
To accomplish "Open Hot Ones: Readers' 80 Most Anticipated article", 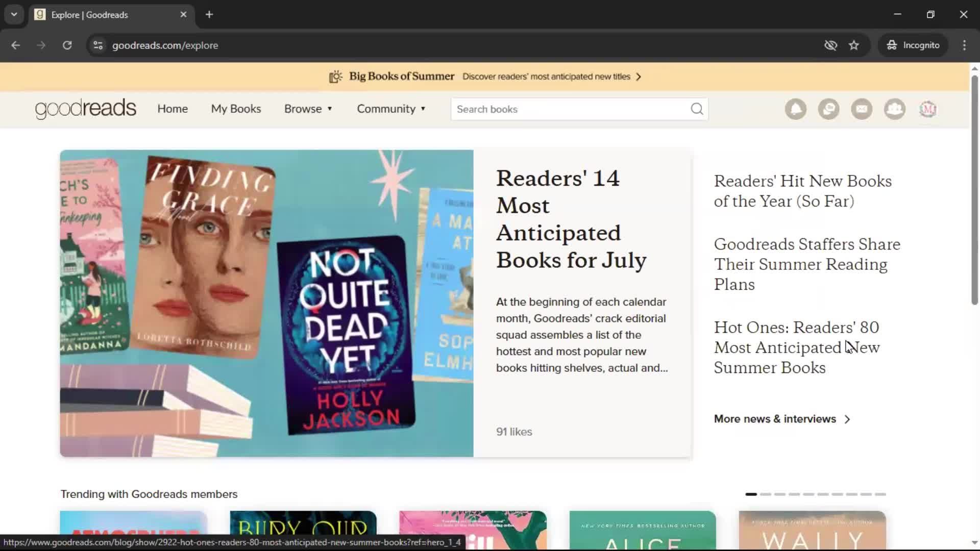I will click(x=796, y=347).
